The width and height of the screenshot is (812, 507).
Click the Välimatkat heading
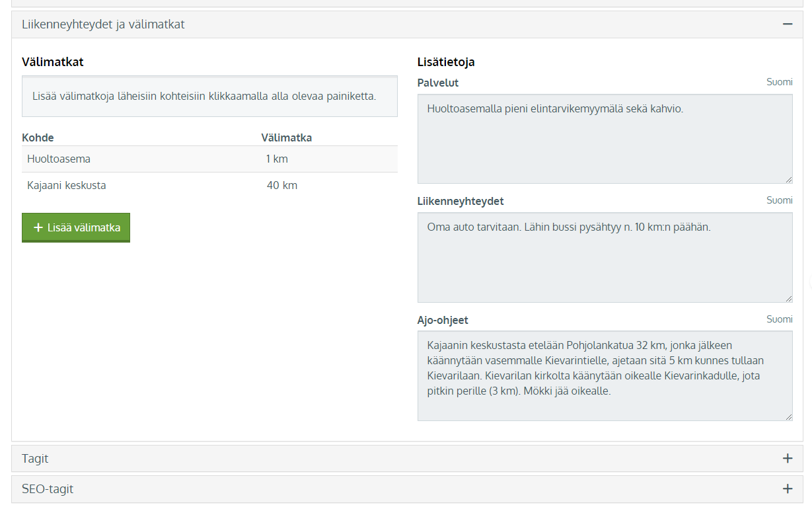click(x=53, y=62)
